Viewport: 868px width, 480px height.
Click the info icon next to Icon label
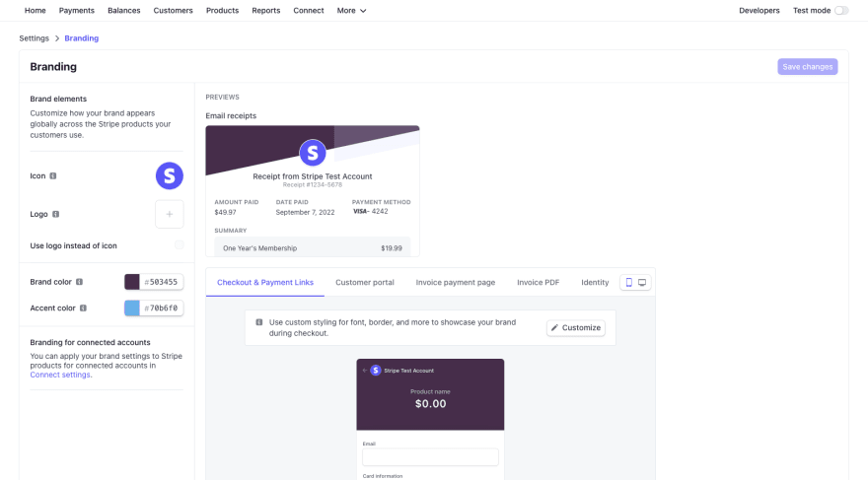[x=53, y=175]
